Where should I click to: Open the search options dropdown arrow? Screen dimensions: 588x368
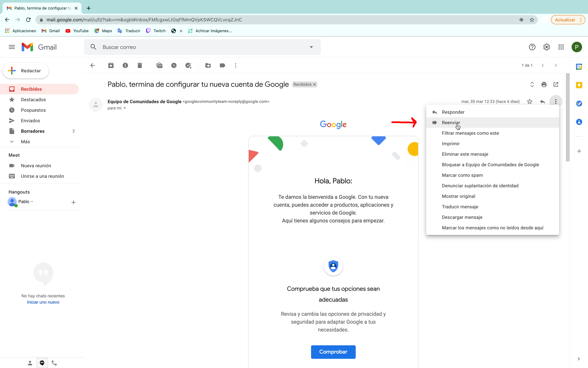311,47
